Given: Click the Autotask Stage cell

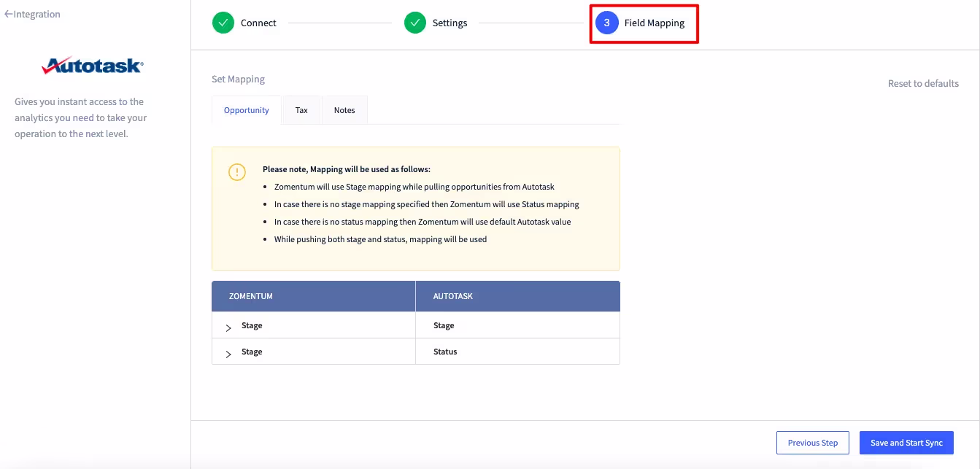Looking at the screenshot, I should [x=518, y=325].
